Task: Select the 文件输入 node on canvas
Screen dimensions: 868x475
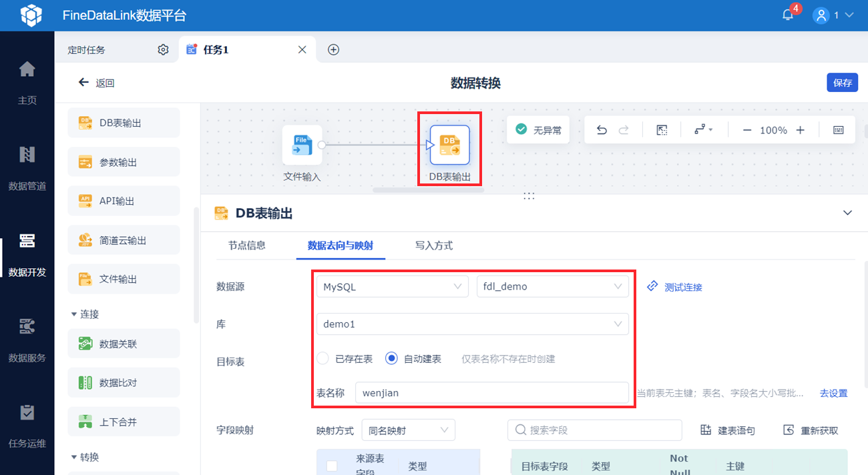Action: coord(302,145)
